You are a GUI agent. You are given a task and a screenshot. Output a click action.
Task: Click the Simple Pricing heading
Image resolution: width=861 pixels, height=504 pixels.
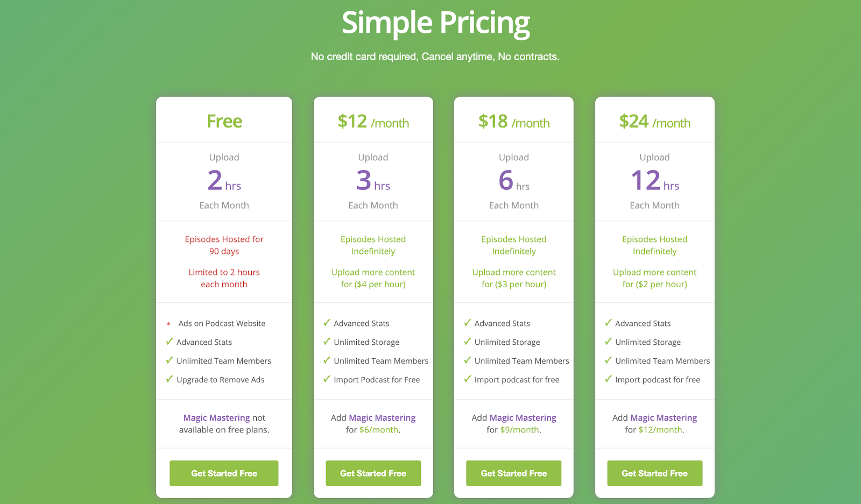436,23
